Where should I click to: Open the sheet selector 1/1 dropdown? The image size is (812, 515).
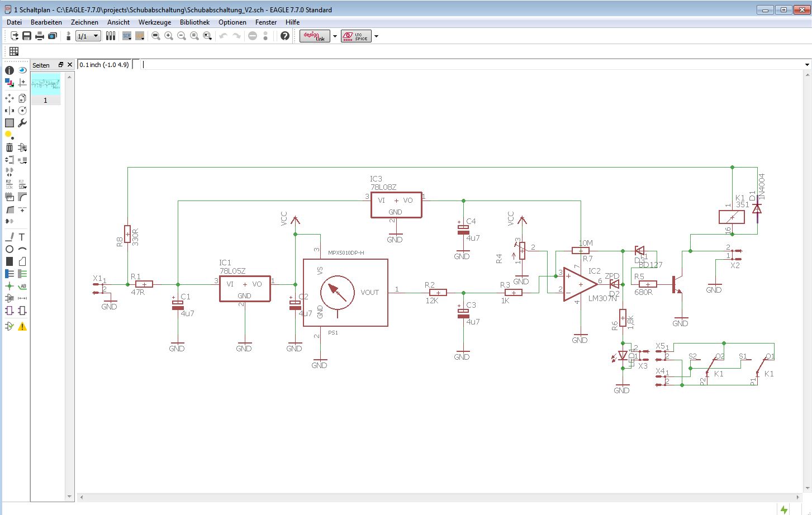pos(88,36)
